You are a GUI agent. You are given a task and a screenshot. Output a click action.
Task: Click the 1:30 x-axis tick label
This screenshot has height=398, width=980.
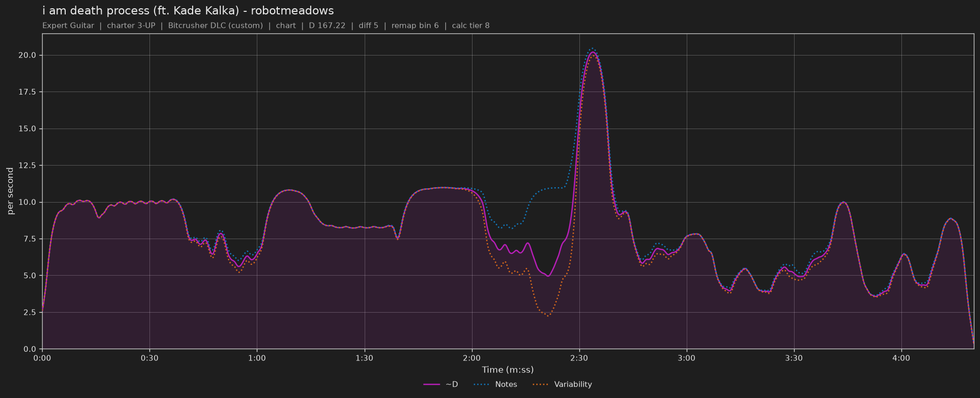(364, 358)
